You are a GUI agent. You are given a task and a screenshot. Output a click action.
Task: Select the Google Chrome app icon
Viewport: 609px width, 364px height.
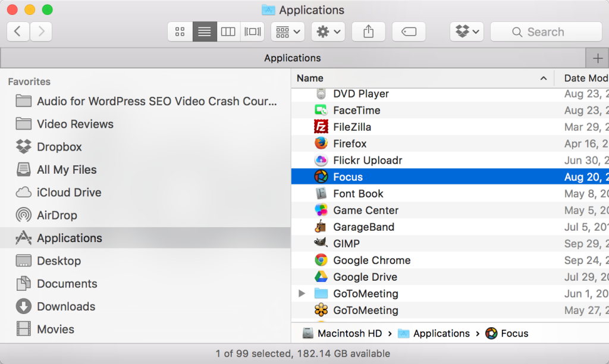click(321, 261)
